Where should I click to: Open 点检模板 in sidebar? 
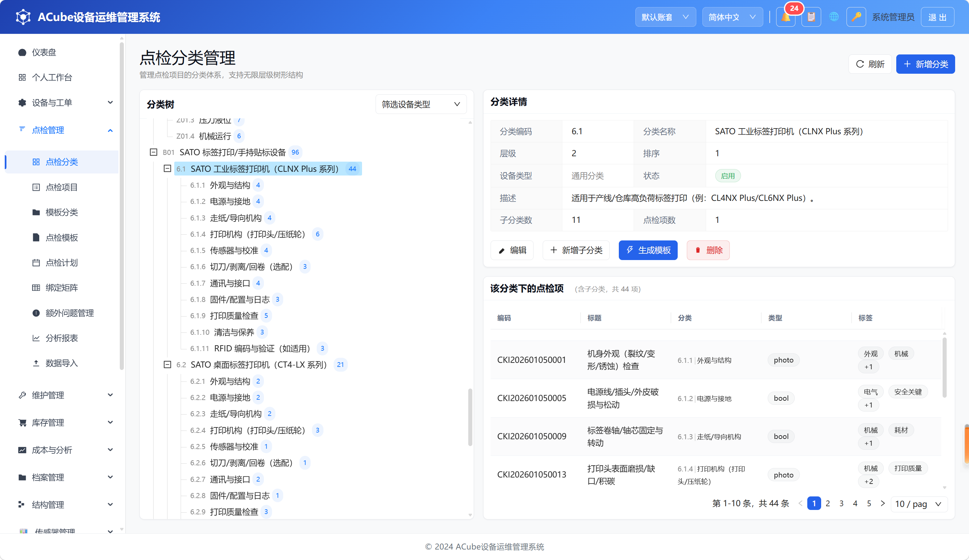62,237
